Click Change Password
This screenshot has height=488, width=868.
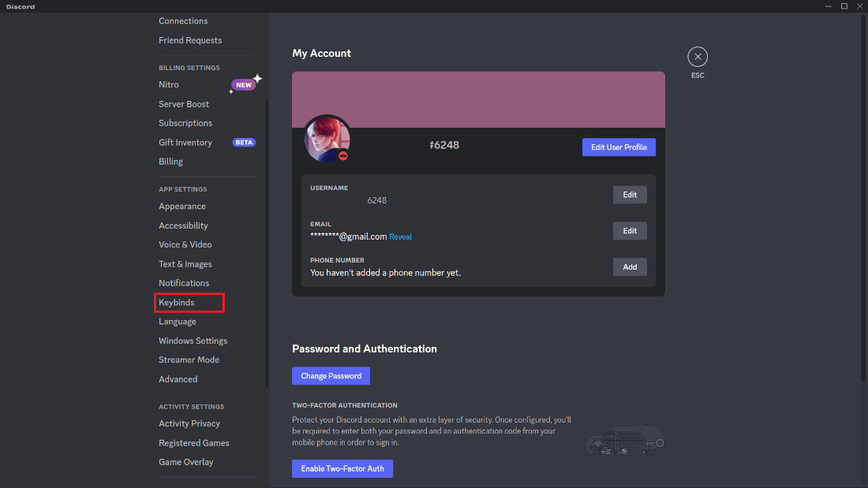coord(331,375)
